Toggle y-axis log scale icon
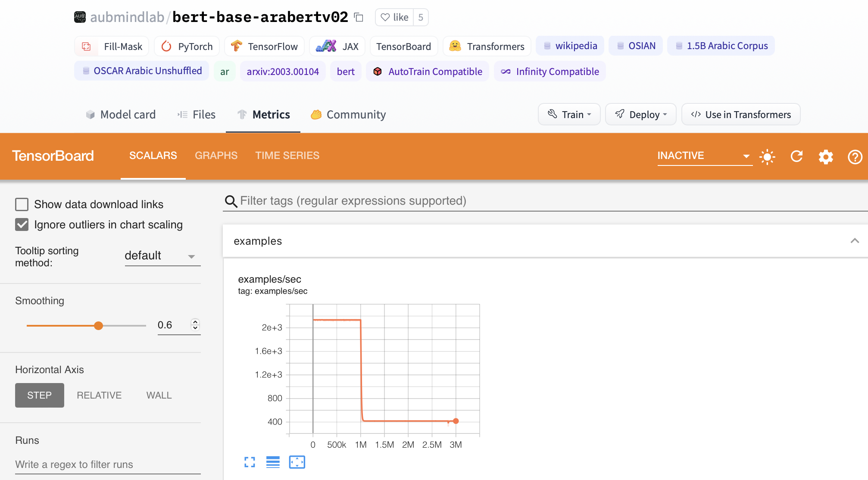Screen dimensions: 868x480 273,462
